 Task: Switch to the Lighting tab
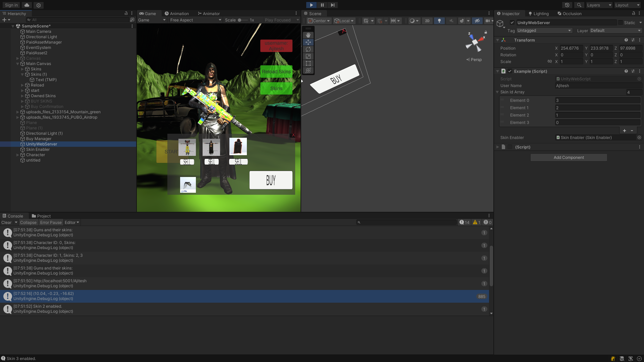click(x=539, y=14)
